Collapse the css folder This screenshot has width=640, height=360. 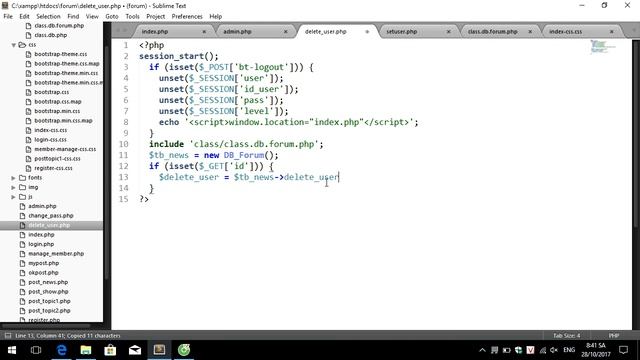(x=13, y=45)
